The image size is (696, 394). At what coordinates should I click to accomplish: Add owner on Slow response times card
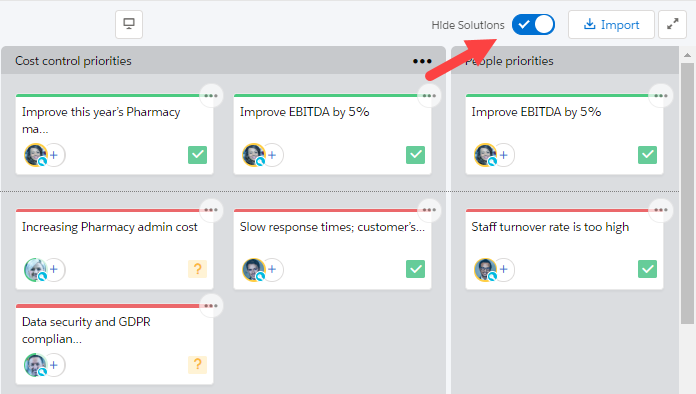[272, 269]
